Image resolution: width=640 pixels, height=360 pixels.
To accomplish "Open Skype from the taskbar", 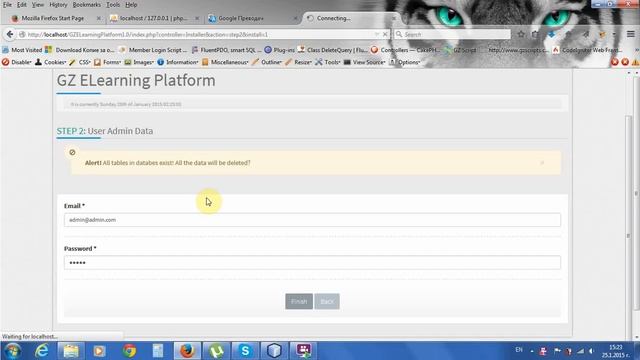I will pyautogui.click(x=245, y=351).
